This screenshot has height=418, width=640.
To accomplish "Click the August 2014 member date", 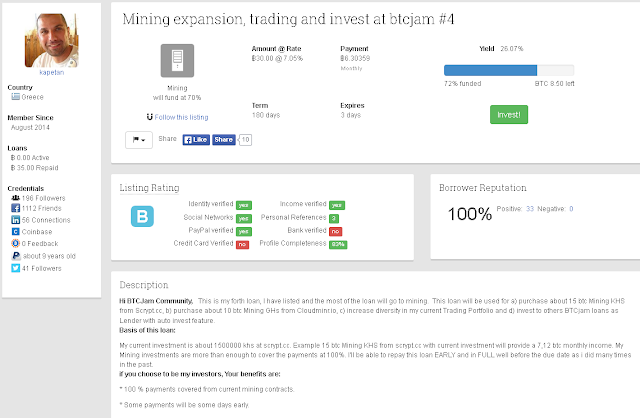I will pyautogui.click(x=30, y=127).
